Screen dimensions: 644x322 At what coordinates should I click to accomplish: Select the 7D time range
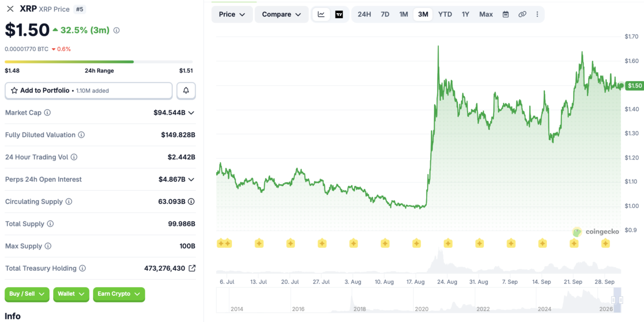[x=385, y=14]
